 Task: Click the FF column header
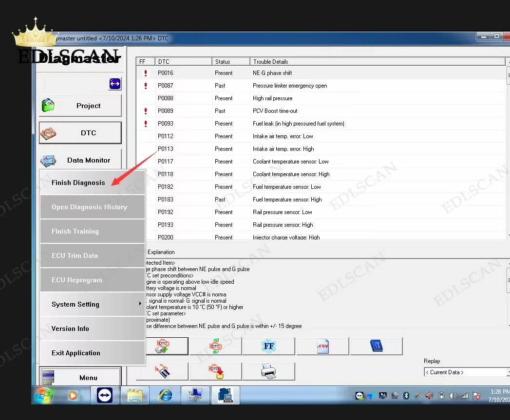(x=145, y=62)
